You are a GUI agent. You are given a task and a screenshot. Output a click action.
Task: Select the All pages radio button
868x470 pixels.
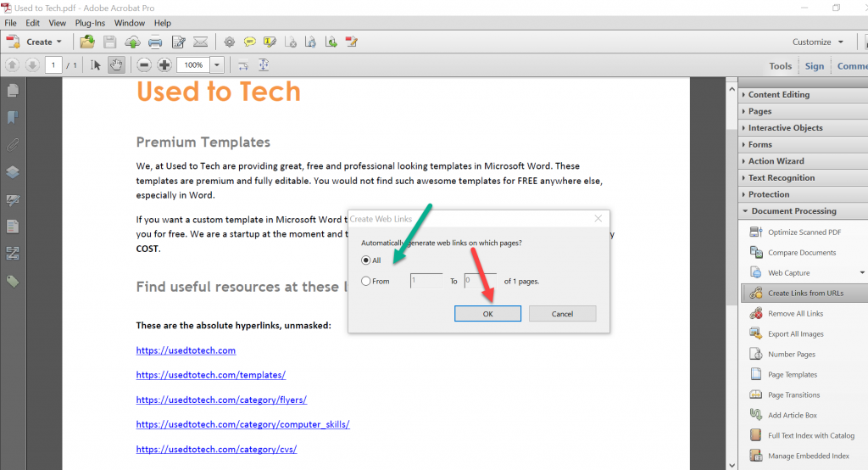365,260
